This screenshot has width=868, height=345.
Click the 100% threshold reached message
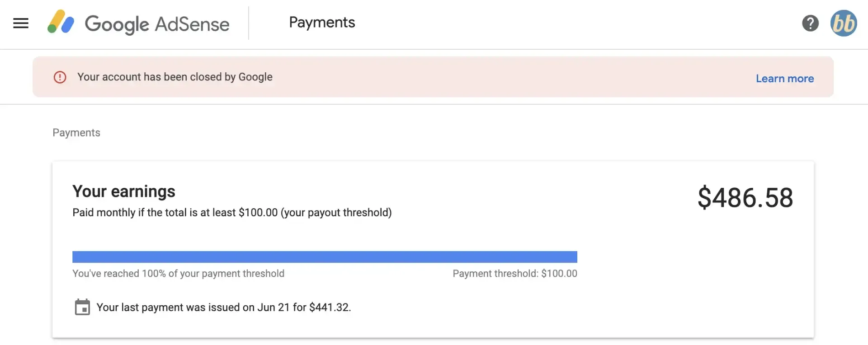(x=179, y=273)
